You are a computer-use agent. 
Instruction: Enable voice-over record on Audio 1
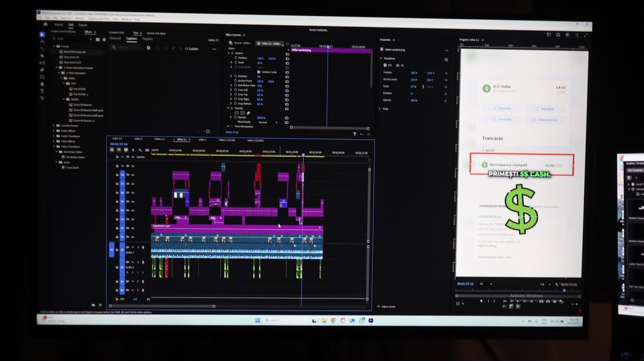point(143,247)
